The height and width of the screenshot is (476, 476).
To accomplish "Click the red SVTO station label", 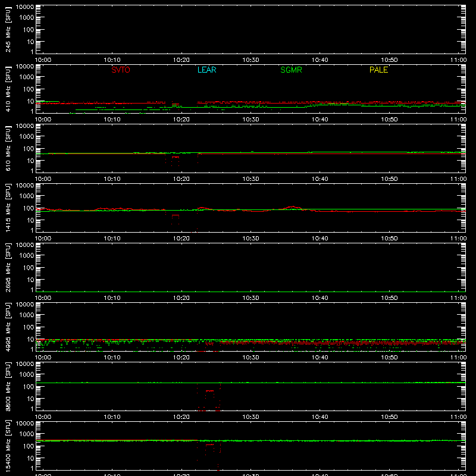I will (121, 70).
